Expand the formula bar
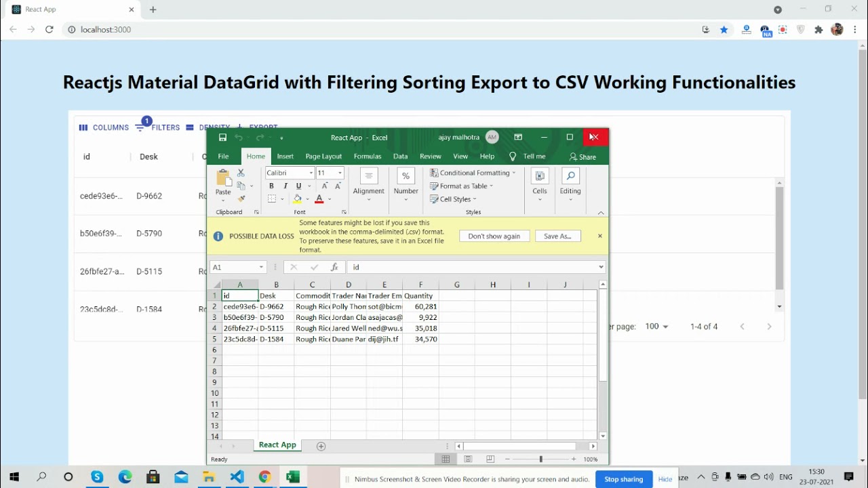 [601, 267]
